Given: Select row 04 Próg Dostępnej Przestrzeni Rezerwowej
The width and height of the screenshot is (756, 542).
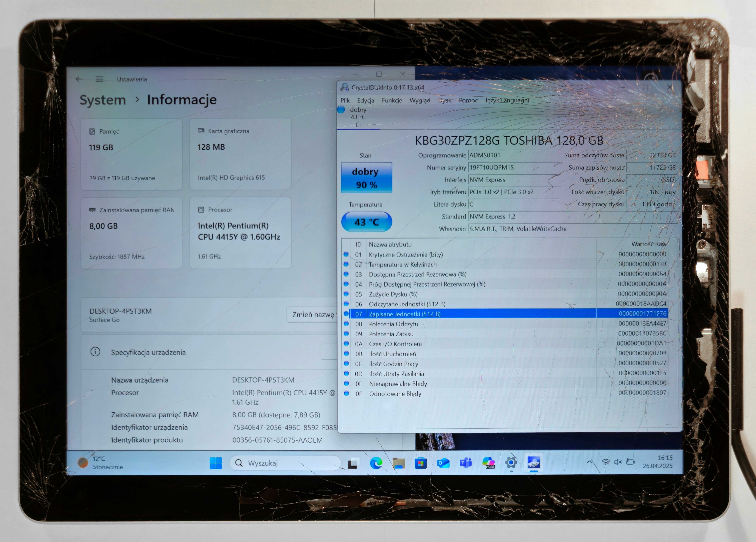Looking at the screenshot, I should [505, 284].
